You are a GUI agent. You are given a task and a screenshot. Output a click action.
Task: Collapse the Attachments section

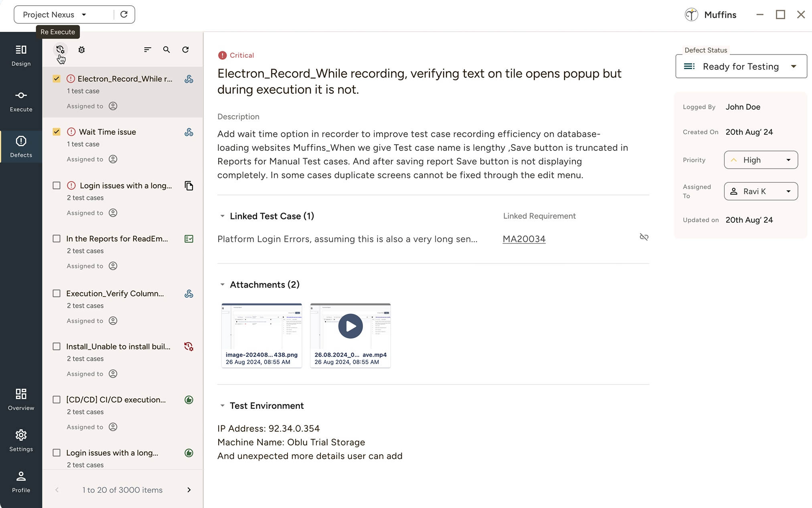tap(223, 284)
